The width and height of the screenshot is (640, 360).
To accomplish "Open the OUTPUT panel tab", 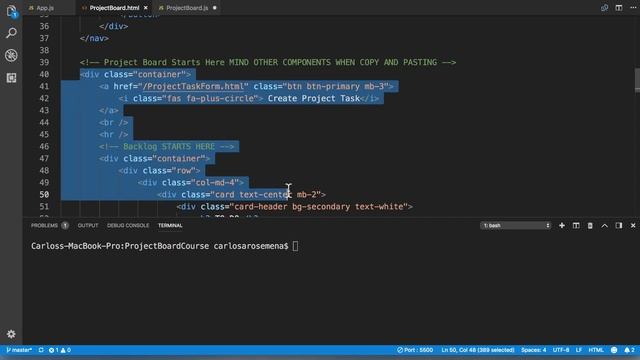I will coord(88,225).
